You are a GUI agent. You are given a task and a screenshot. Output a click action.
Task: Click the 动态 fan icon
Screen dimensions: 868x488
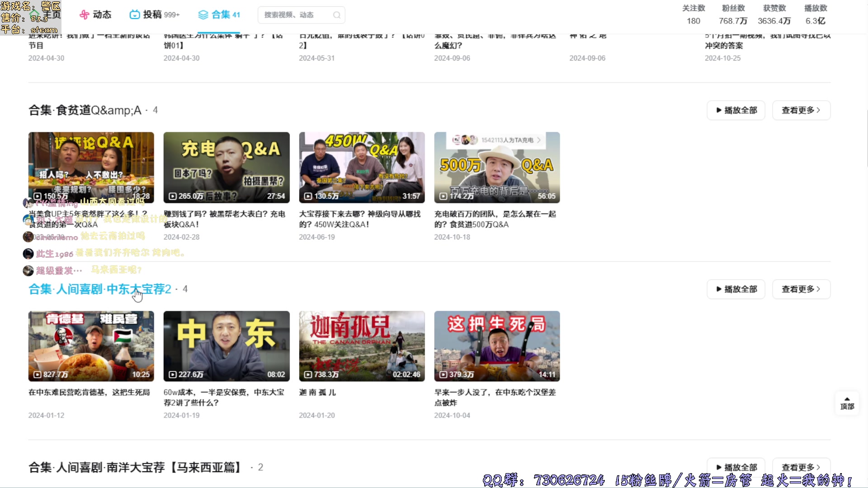pos(84,15)
